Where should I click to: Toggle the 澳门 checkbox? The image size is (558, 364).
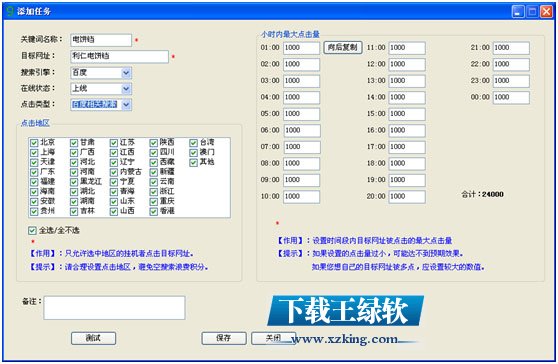pyautogui.click(x=194, y=153)
